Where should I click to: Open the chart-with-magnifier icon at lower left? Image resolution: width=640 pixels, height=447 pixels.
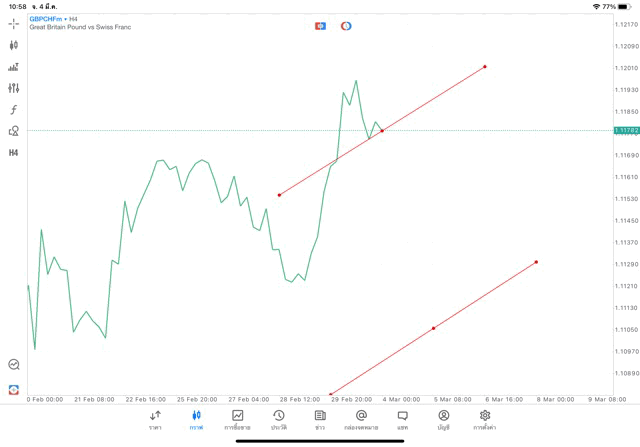(14, 365)
